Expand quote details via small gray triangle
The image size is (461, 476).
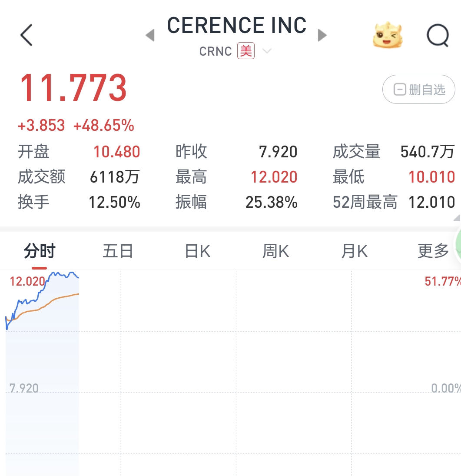457,218
